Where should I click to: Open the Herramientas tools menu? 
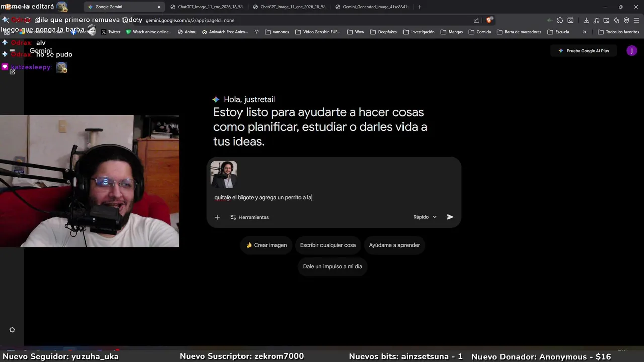coord(250,217)
